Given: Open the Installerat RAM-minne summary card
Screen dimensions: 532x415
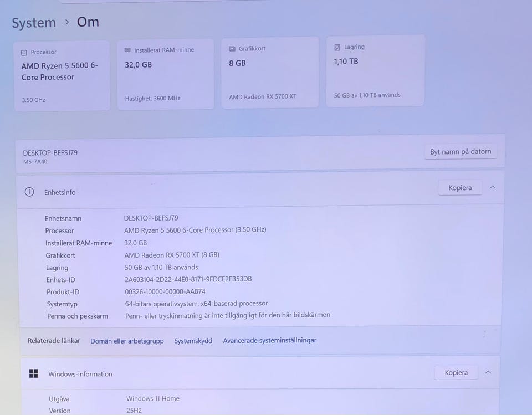Looking at the screenshot, I should pos(166,74).
